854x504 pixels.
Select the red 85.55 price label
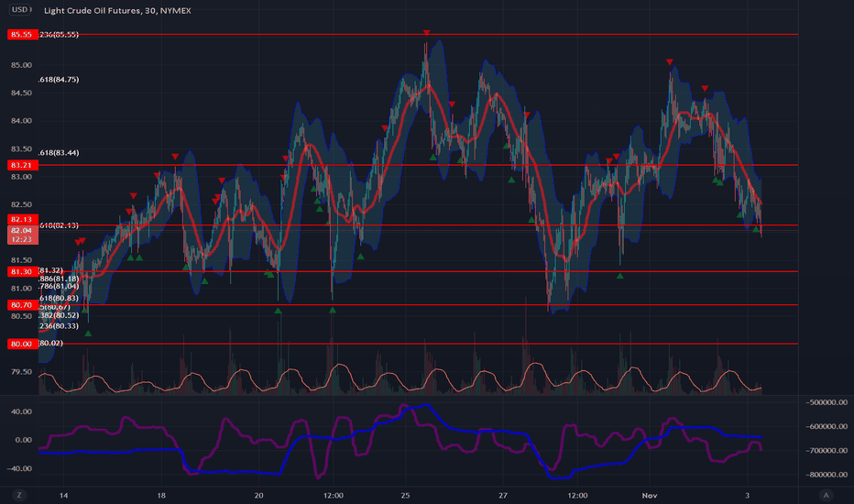pyautogui.click(x=22, y=34)
